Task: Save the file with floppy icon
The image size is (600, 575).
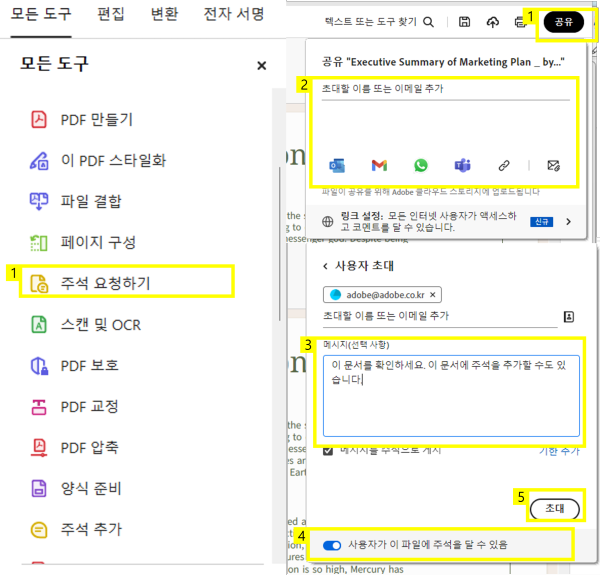Action: coord(465,22)
